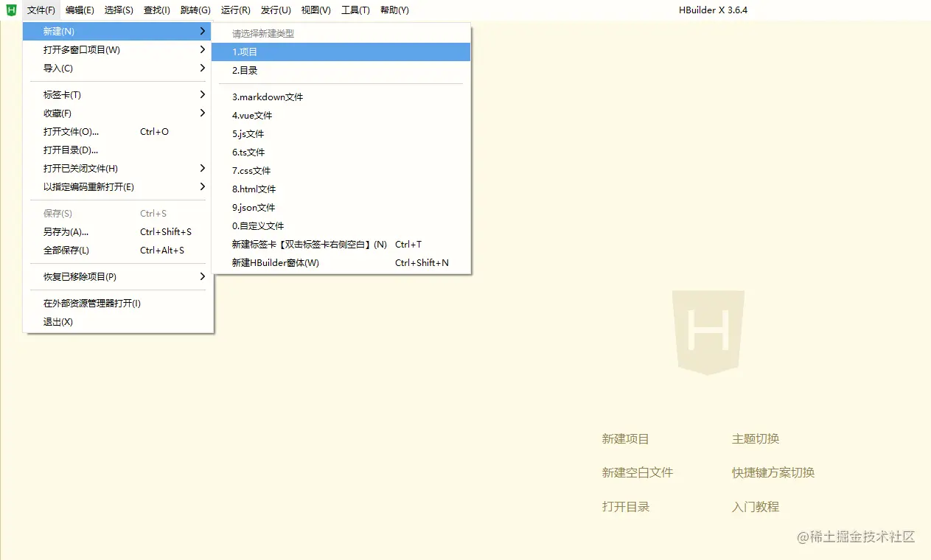Viewport: 931px width, 560px height.
Task: Create a 6.ts文件
Action: pyautogui.click(x=341, y=153)
